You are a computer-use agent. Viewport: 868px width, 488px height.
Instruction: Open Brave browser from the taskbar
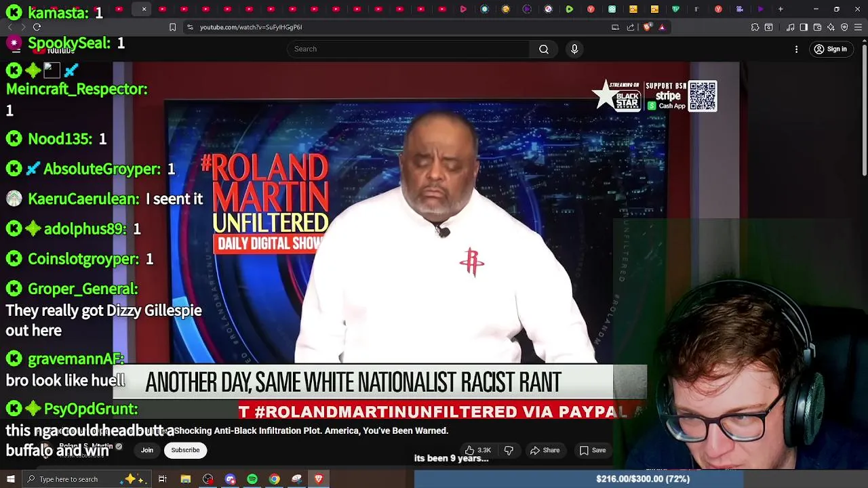coord(319,479)
